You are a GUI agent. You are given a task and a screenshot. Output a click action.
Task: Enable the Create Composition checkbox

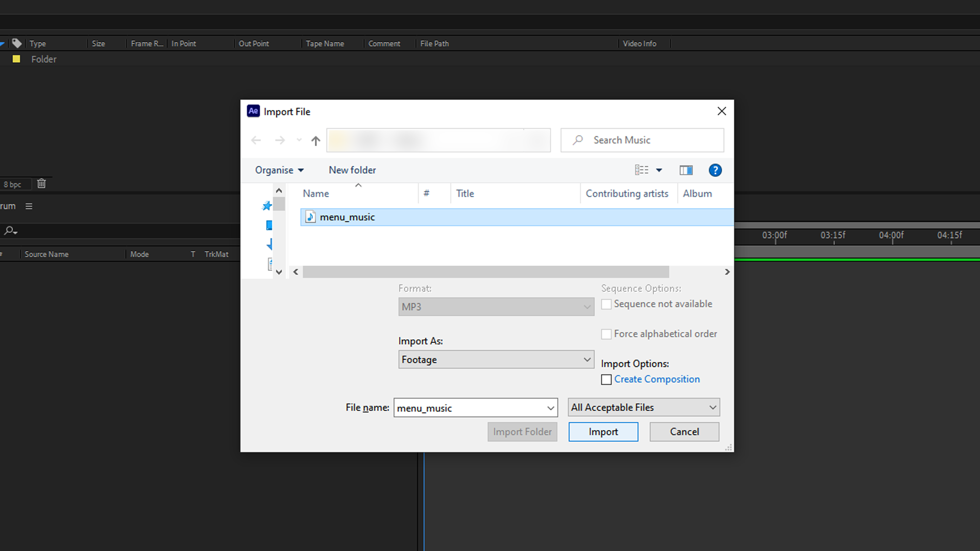[x=606, y=380]
